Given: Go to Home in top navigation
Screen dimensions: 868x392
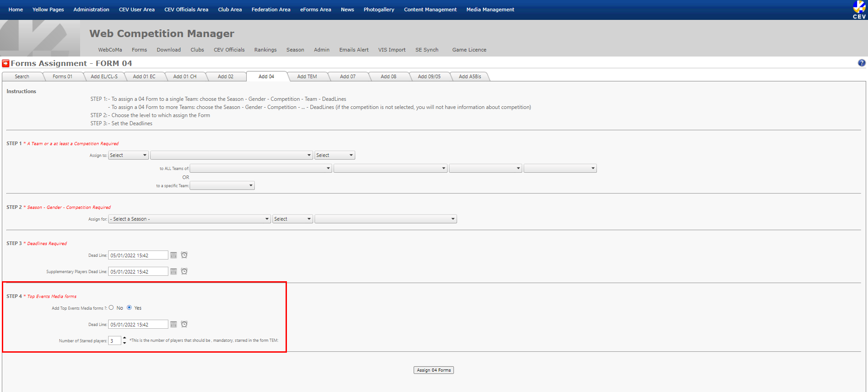Looking at the screenshot, I should pos(16,9).
